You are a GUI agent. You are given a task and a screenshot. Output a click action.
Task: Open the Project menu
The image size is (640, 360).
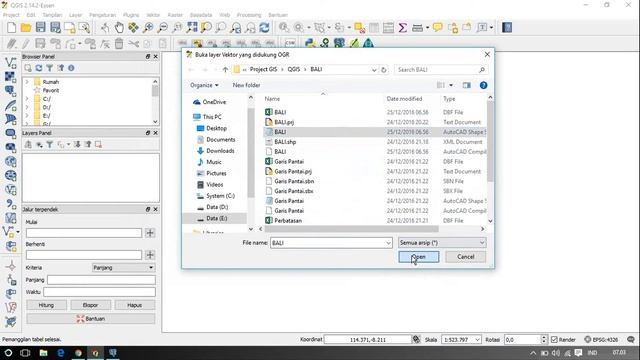(11, 15)
